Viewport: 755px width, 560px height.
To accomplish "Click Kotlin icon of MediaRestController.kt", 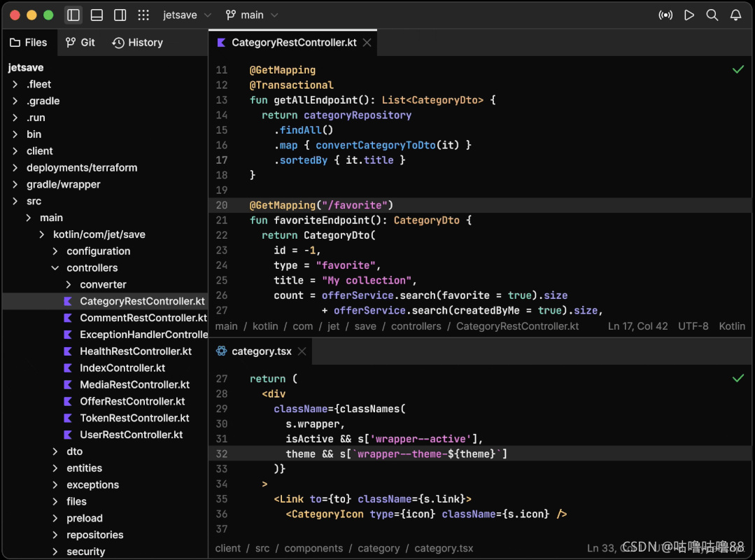I will click(68, 385).
